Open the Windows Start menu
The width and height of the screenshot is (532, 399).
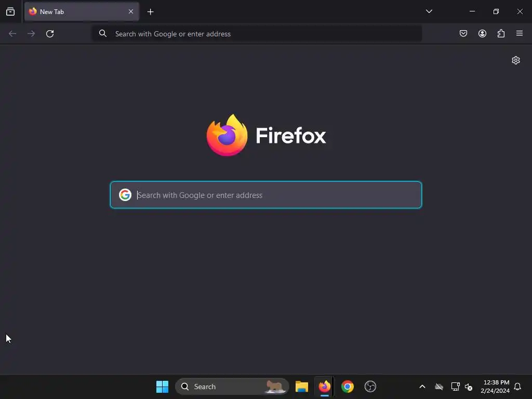point(162,387)
